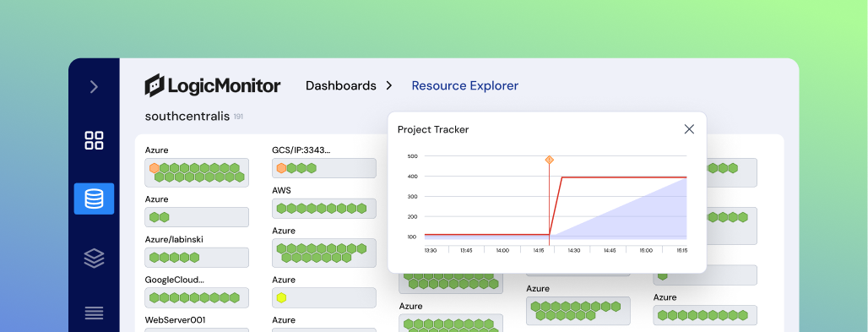Click the 500 value on chart axis
This screenshot has width=868, height=332.
(x=412, y=155)
